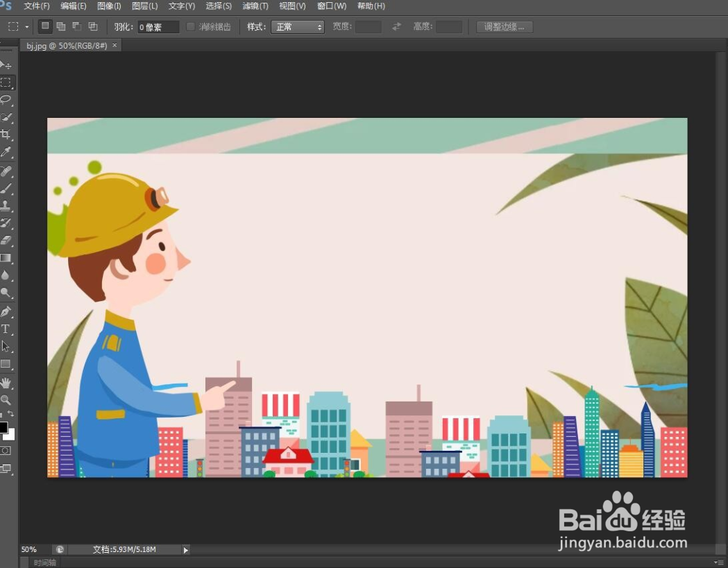Select the Blur tool

[6, 275]
